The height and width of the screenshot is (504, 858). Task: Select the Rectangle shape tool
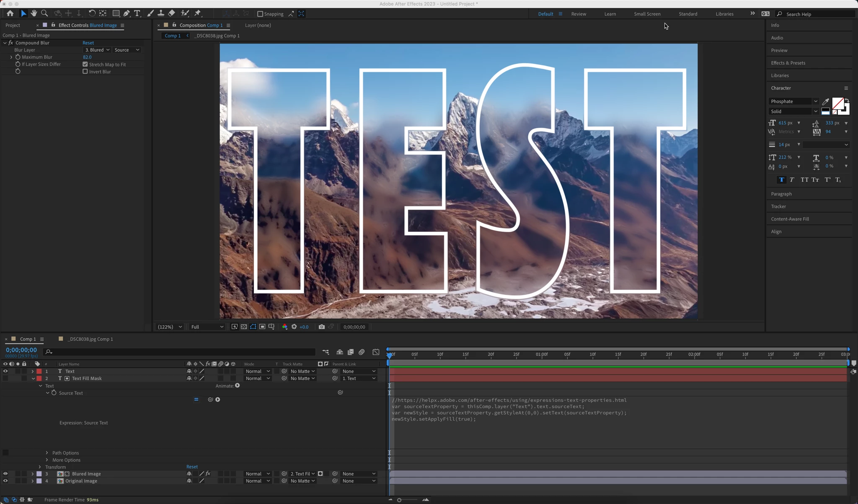pos(116,13)
